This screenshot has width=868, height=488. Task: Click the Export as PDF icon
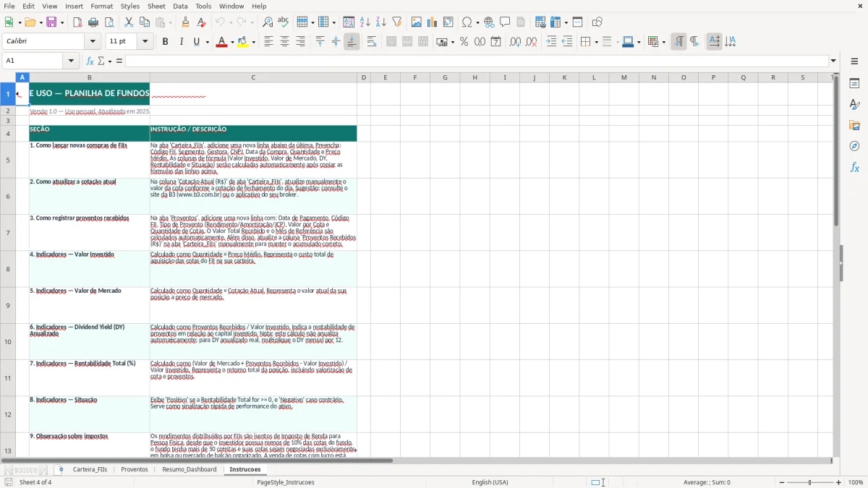[x=77, y=22]
